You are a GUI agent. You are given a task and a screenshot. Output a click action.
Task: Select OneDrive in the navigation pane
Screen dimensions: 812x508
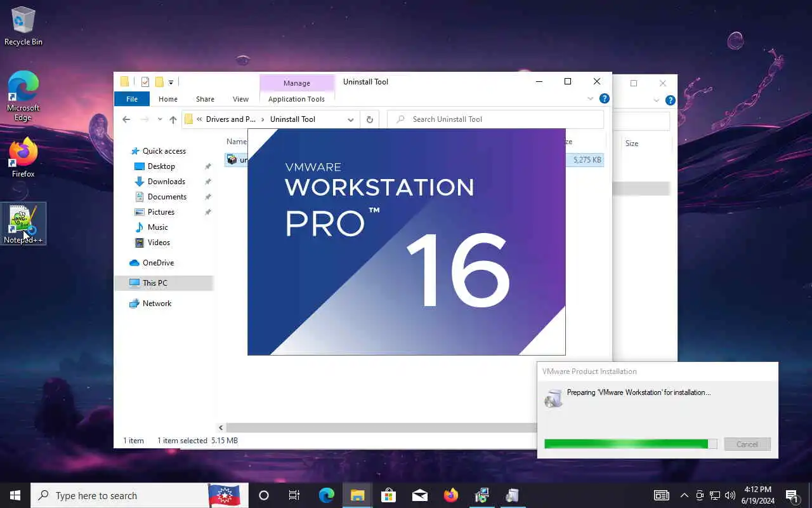point(158,263)
